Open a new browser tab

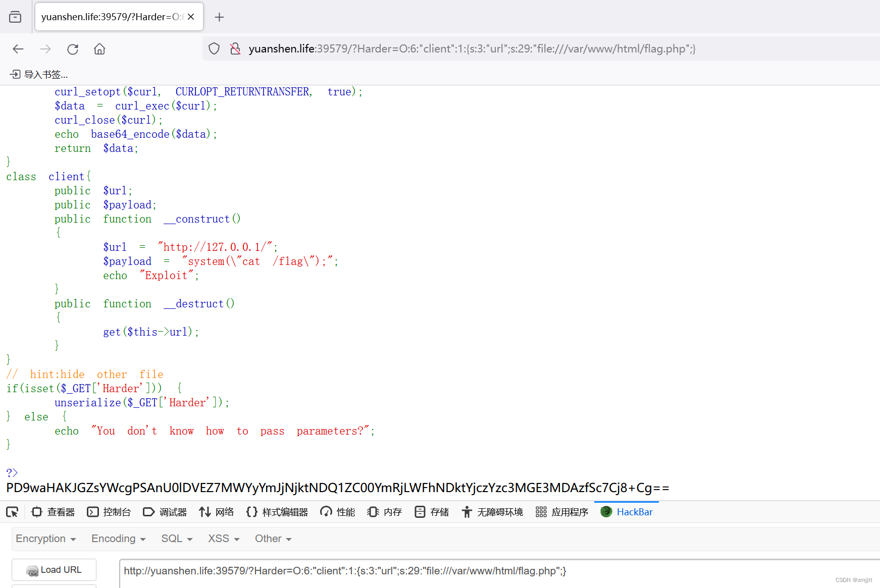coord(219,17)
